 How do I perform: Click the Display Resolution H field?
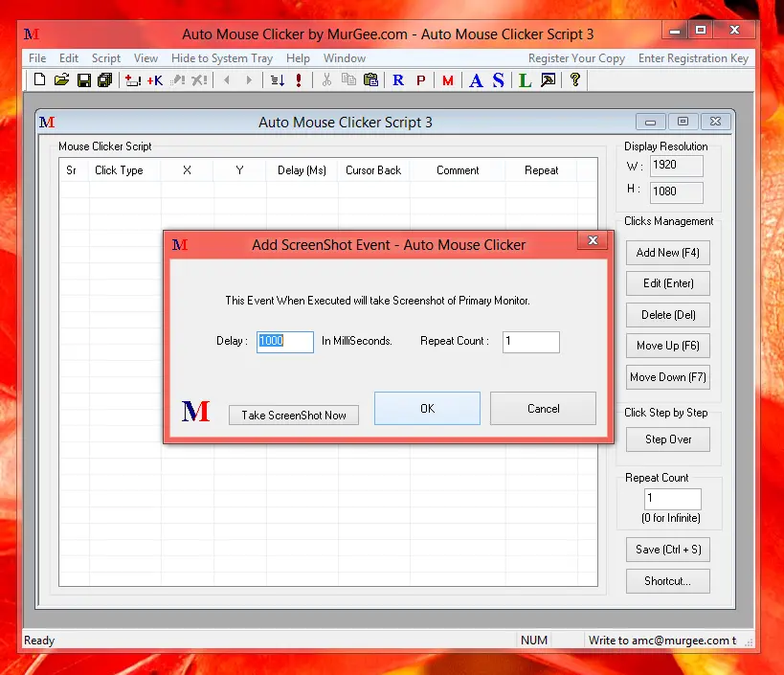[x=677, y=192]
